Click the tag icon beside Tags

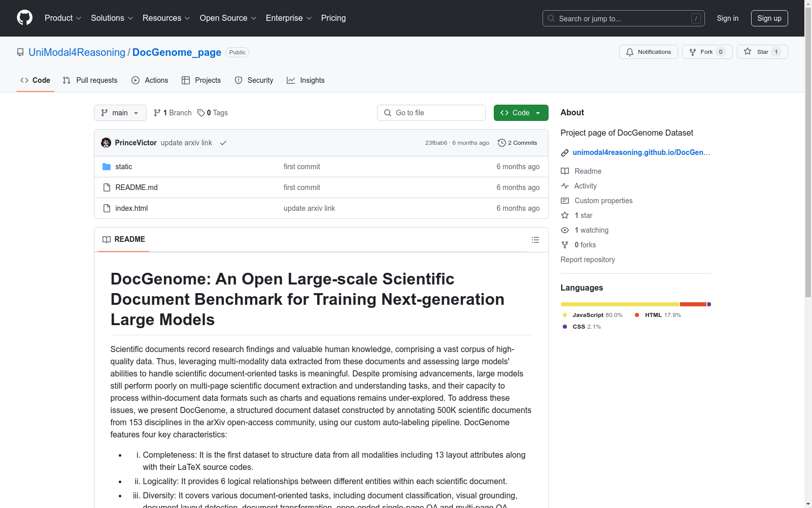201,113
